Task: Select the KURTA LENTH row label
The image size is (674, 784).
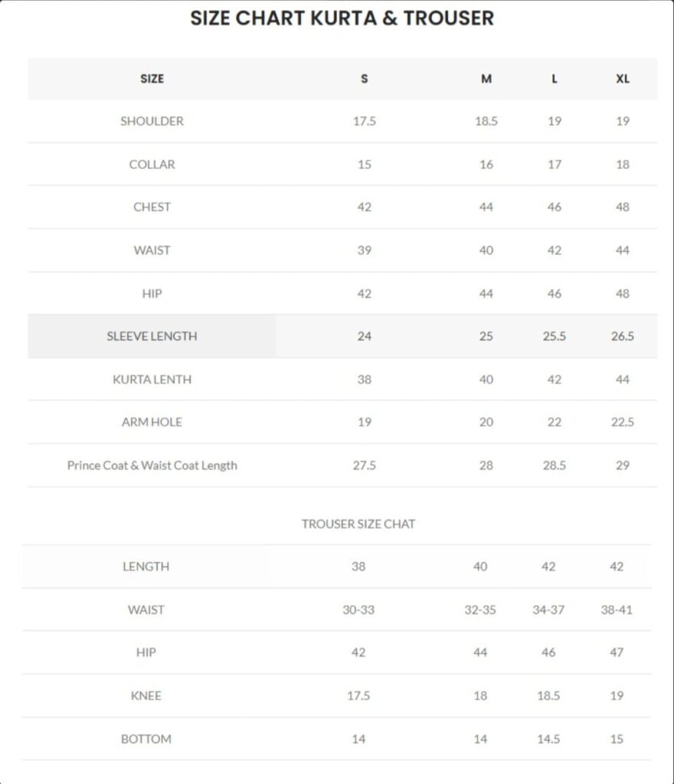Action: [x=152, y=379]
